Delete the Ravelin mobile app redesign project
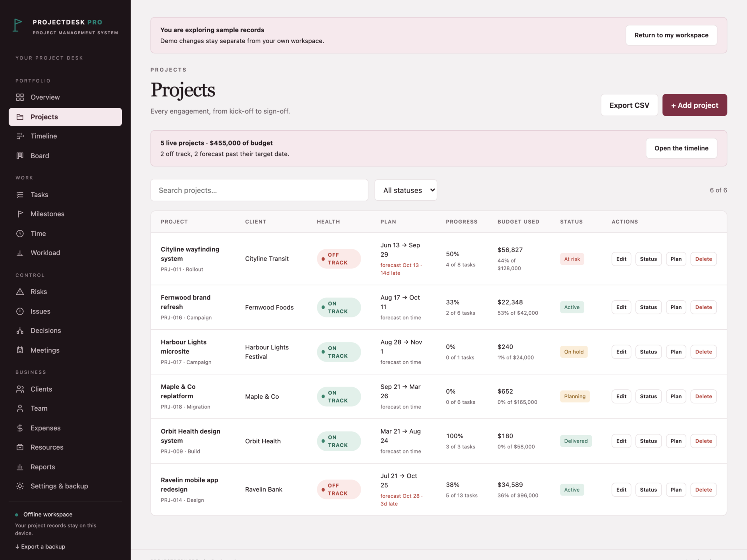 click(703, 490)
